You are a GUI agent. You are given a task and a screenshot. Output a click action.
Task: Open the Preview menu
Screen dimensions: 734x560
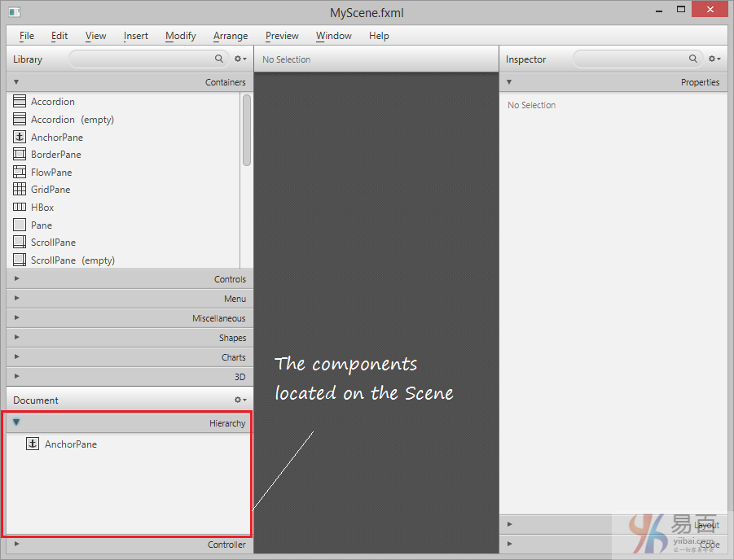point(282,36)
